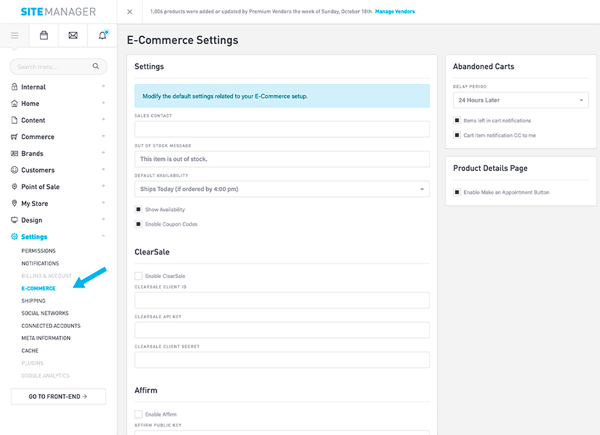Open Social Networks settings submenu item
This screenshot has width=600, height=435.
pos(45,313)
